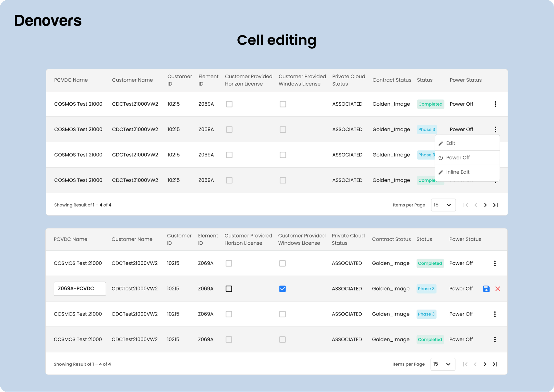Open the Items per Page dropdown in the bottom table
The image size is (554, 392).
[443, 364]
